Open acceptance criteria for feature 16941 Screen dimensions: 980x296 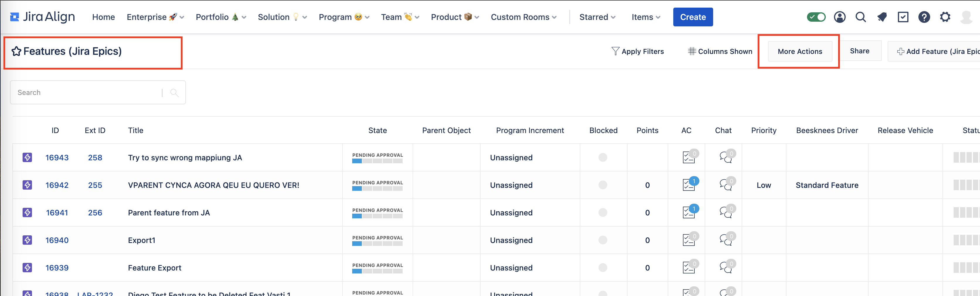click(689, 212)
